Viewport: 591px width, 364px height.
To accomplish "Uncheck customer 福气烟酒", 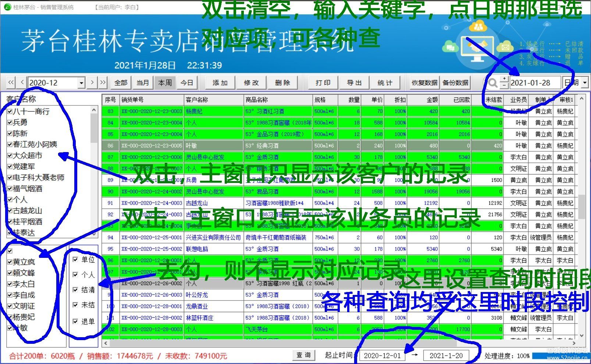I will pos(10,189).
